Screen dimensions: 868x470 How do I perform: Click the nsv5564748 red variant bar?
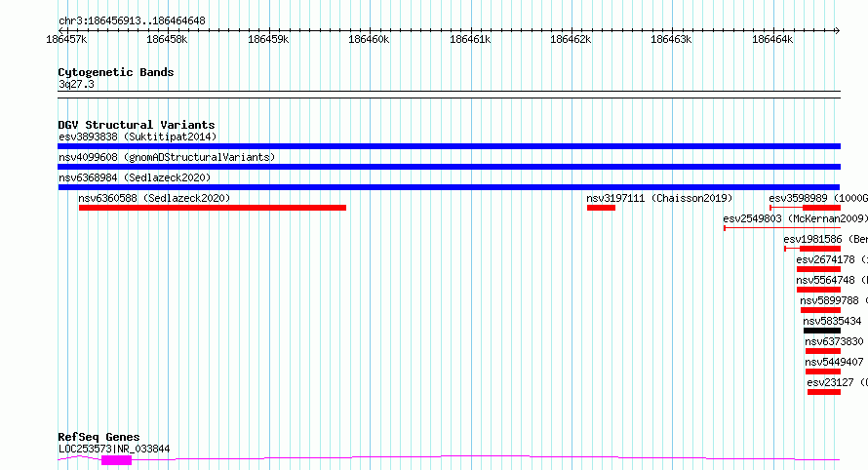coord(818,290)
